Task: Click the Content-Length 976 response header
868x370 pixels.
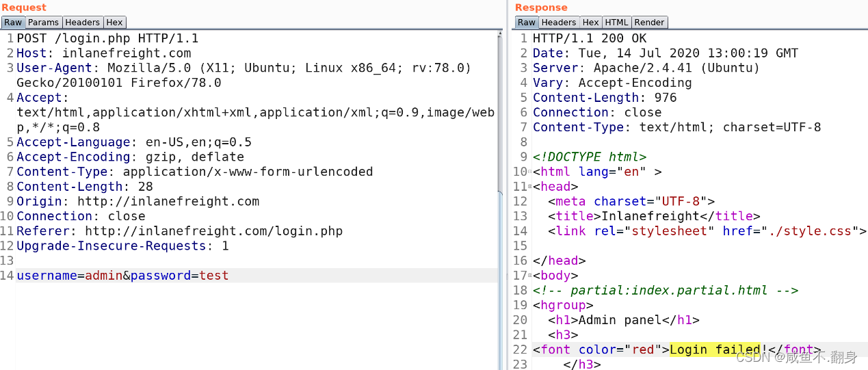Action: click(604, 98)
